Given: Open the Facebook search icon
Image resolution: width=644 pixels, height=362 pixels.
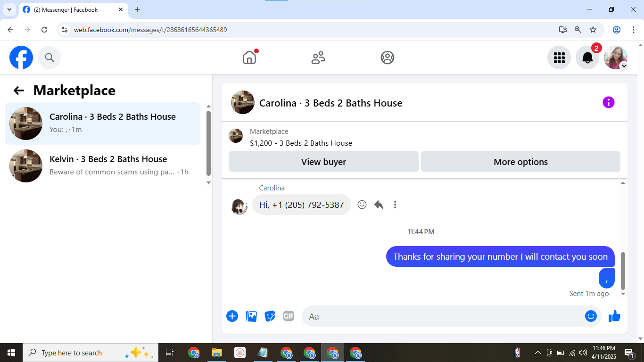Looking at the screenshot, I should tap(50, 58).
